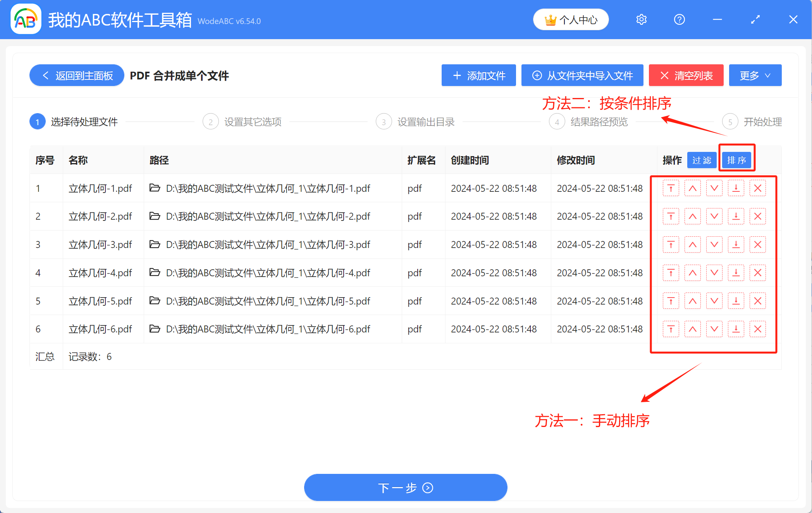The height and width of the screenshot is (513, 812).
Task: Toggle the 过滤 filter option
Action: click(x=702, y=160)
